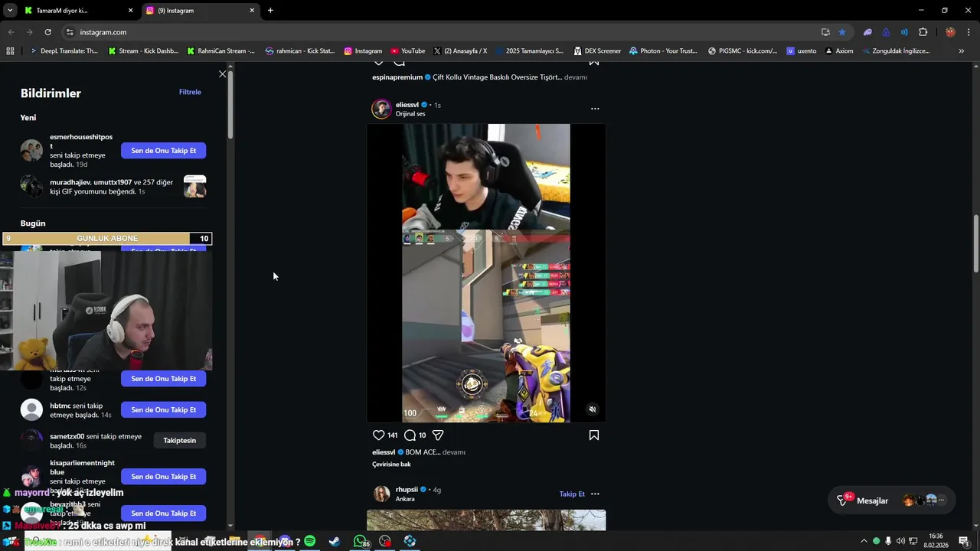Follow back hbtmc with Sen de Onu Takip Et
980x551 pixels.
tap(163, 409)
